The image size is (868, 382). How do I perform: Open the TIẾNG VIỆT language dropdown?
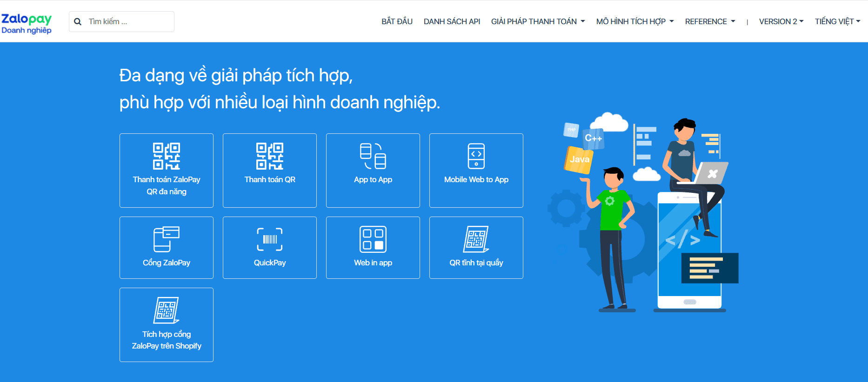click(837, 21)
